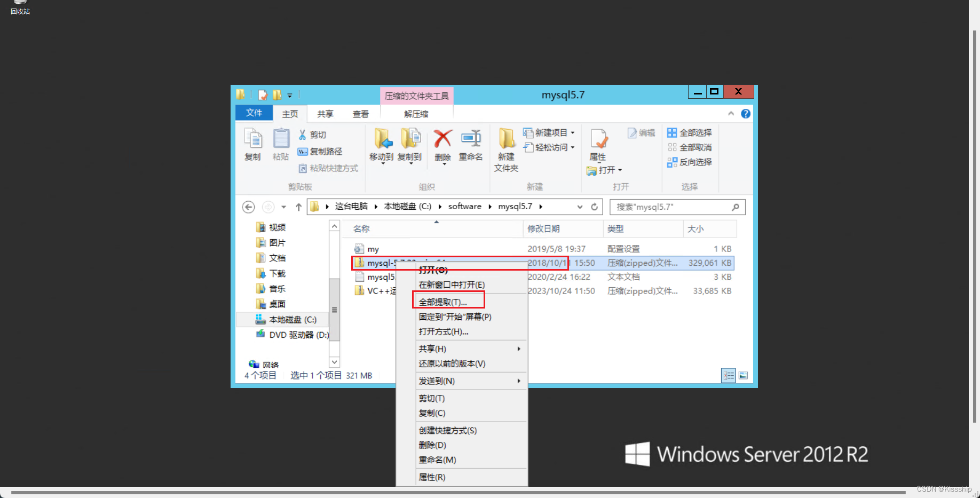Click the 编辑 edit item in ribbon
980x498 pixels.
pyautogui.click(x=641, y=133)
